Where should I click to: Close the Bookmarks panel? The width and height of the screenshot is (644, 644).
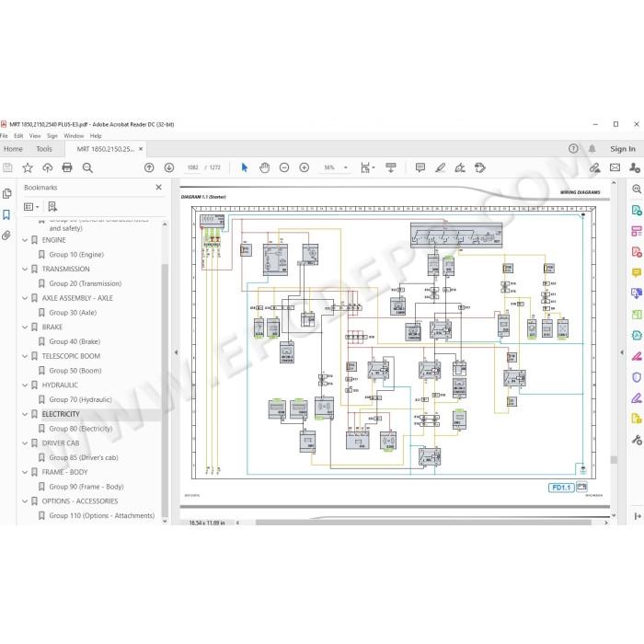[x=158, y=188]
